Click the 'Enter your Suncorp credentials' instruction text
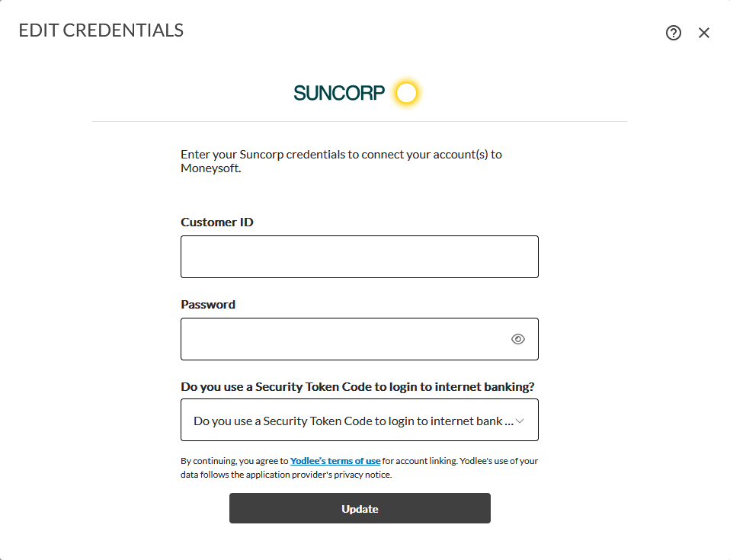 tap(341, 154)
